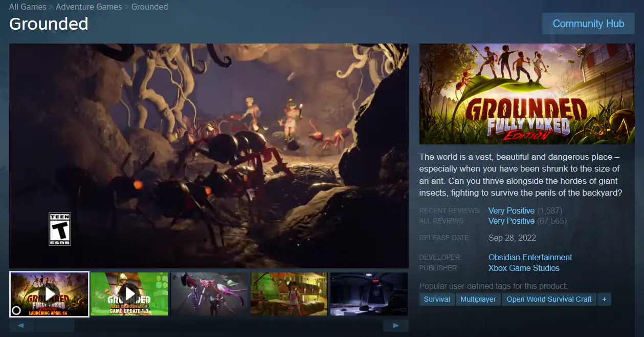Screen dimensions: 644x337
Task: Select the Open World Survival Craft tag
Action: 549,299
